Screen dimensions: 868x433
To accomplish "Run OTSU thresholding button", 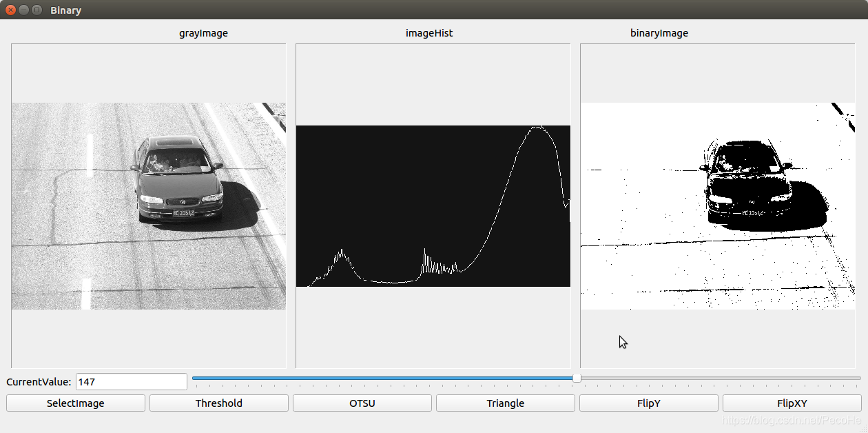I will click(362, 403).
